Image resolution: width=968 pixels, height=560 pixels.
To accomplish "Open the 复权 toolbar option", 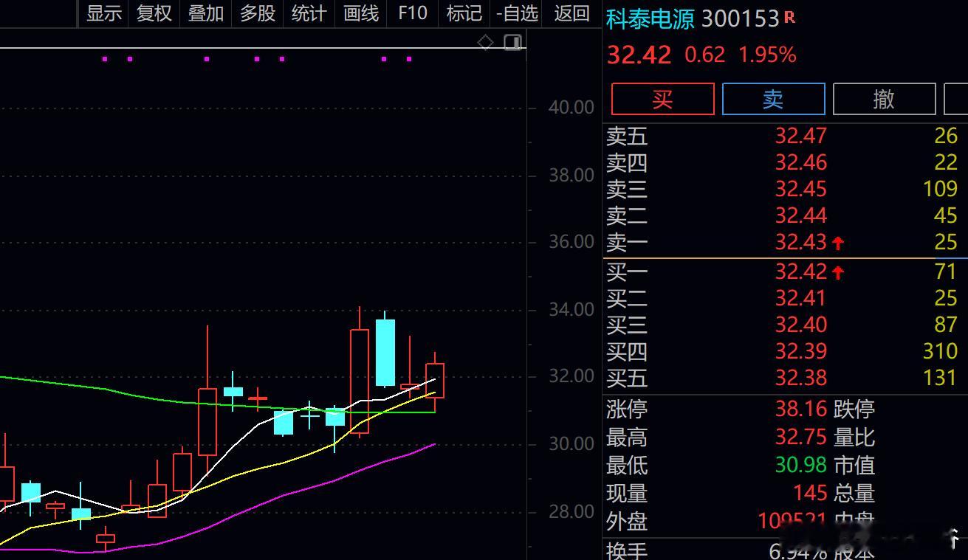I will (154, 13).
